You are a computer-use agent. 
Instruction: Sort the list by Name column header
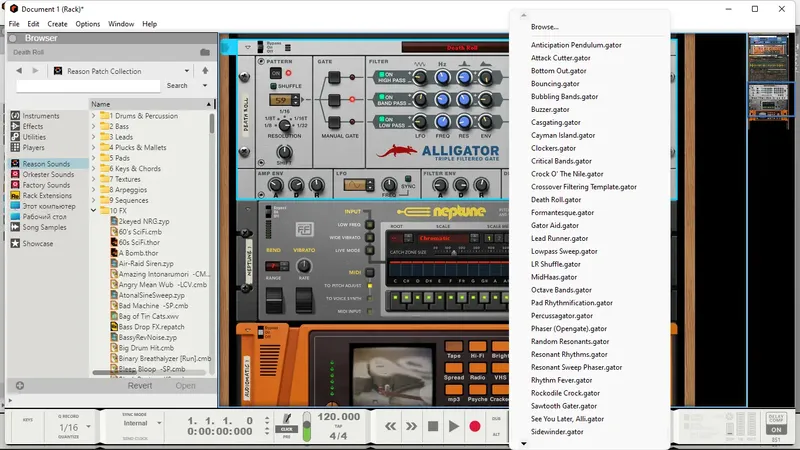click(x=151, y=104)
